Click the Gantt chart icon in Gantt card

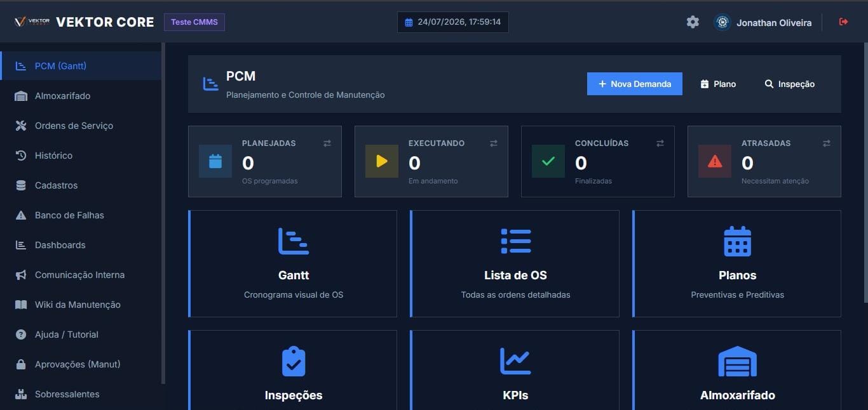point(294,241)
